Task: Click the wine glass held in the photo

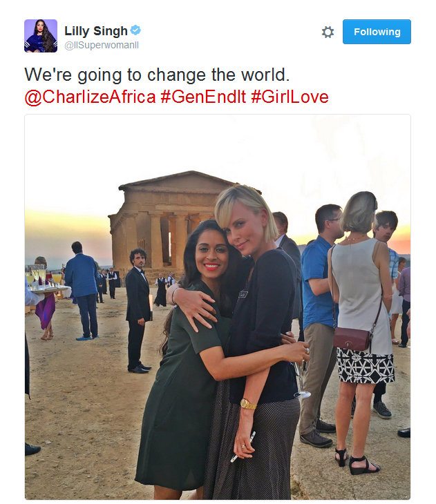Action: 301,379
